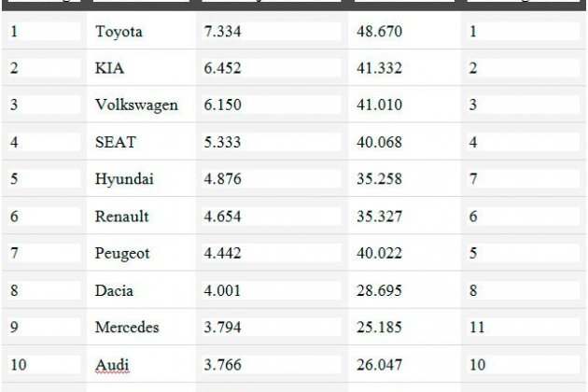
Task: Select the 11 ranking in Mercedes row
Action: pos(477,328)
